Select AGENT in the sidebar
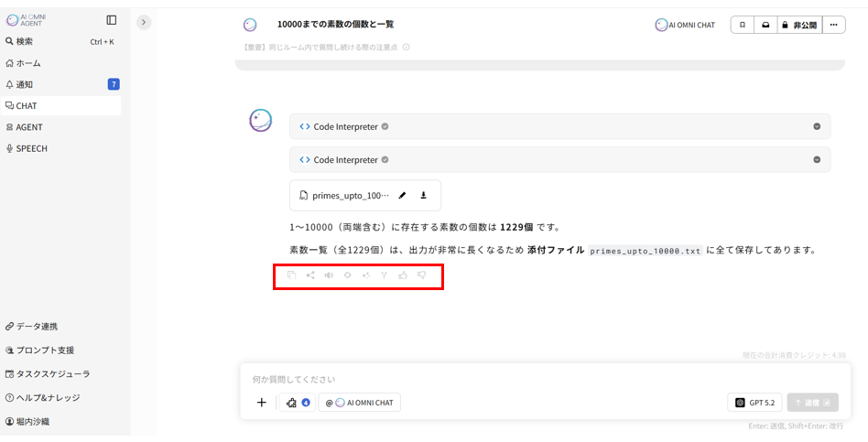The height and width of the screenshot is (442, 868). (60, 127)
